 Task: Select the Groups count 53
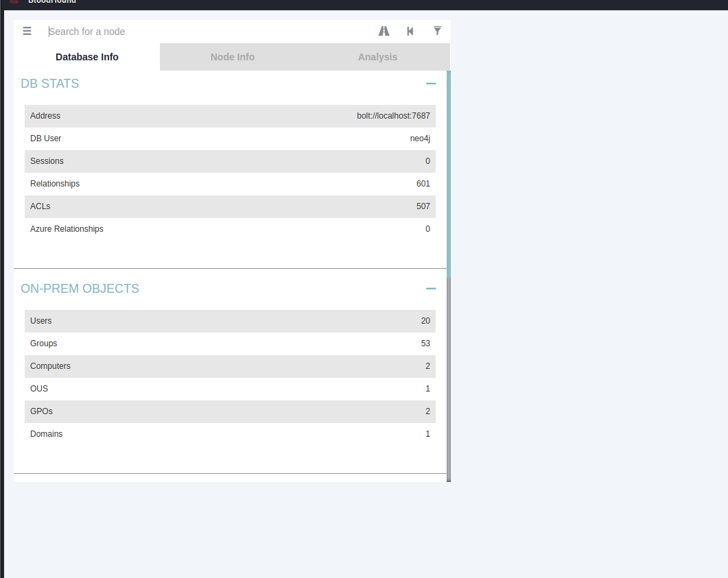click(425, 344)
